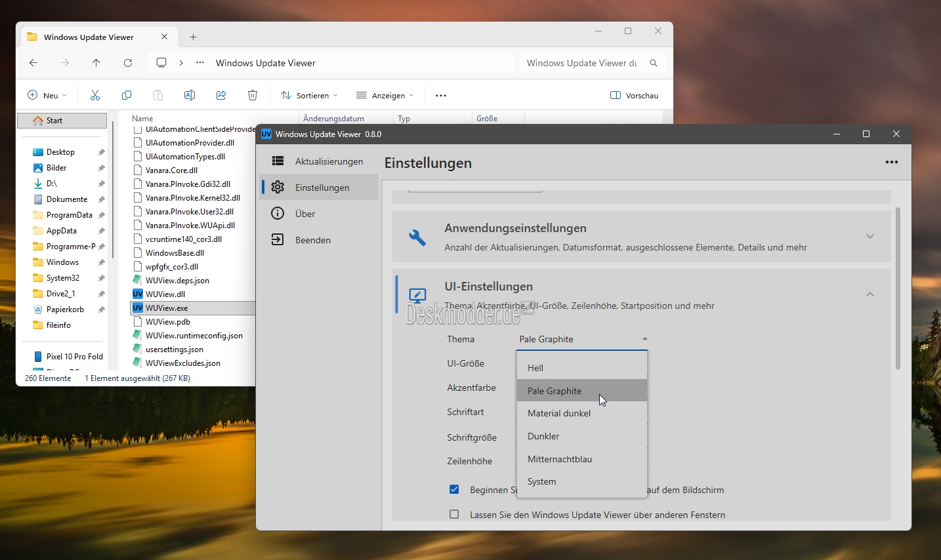Tick the checkbox next to WUView.pdb
The width and height of the screenshot is (941, 560).
138,322
